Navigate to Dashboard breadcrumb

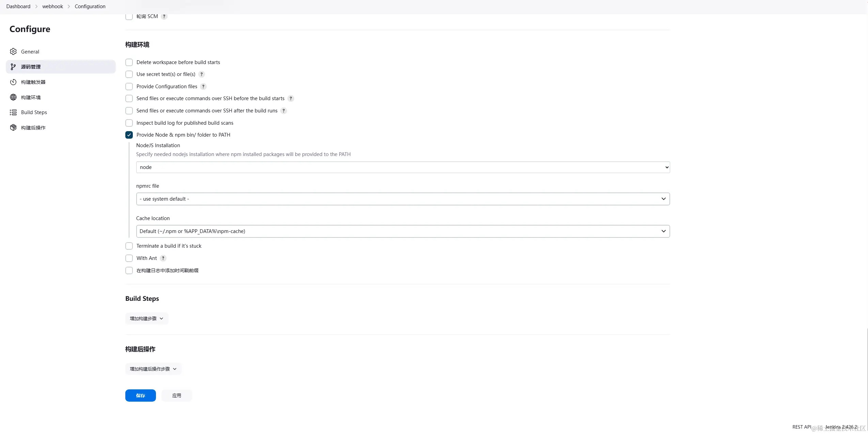coord(18,6)
